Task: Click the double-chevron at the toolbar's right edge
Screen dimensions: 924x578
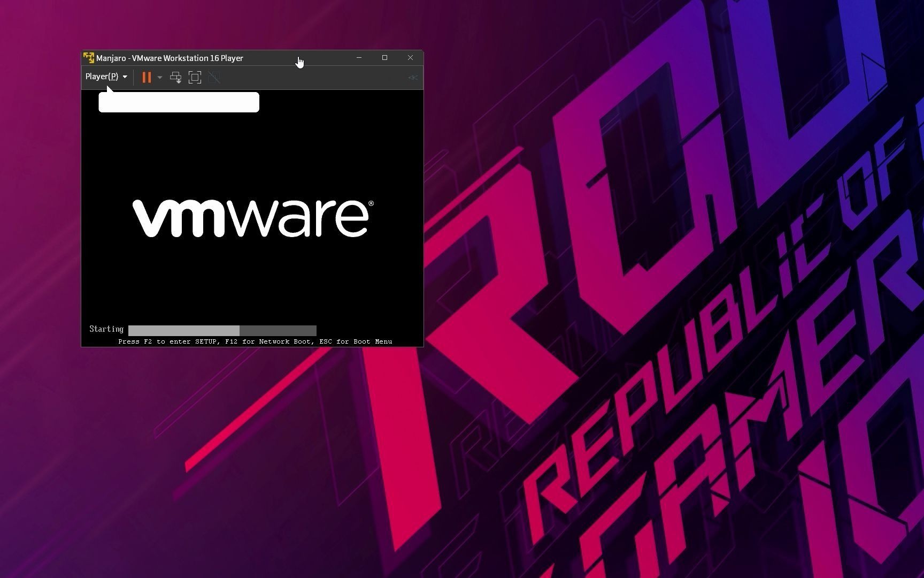Action: [412, 78]
